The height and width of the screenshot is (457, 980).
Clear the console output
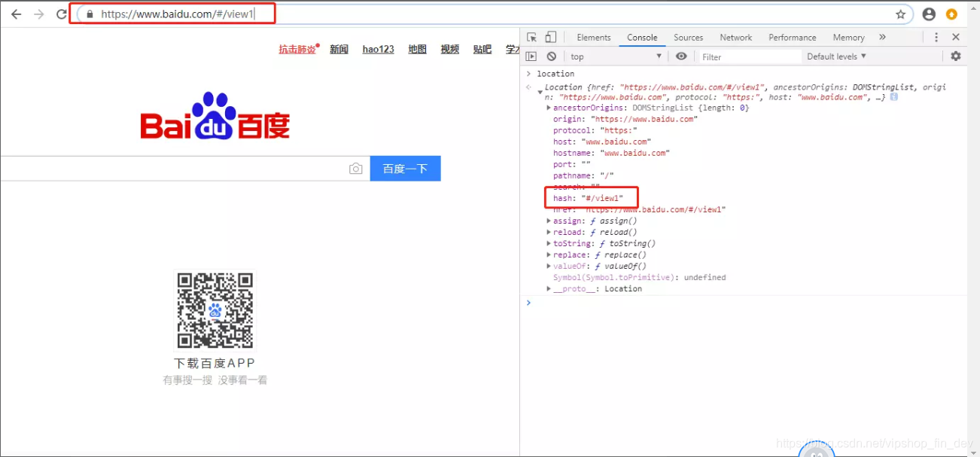(552, 56)
